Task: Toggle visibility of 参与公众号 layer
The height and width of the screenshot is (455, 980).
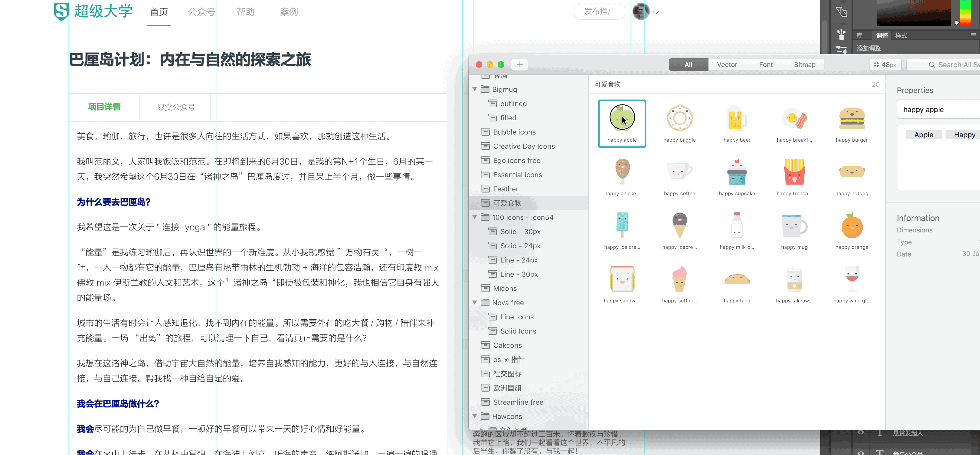Action: coord(861,452)
